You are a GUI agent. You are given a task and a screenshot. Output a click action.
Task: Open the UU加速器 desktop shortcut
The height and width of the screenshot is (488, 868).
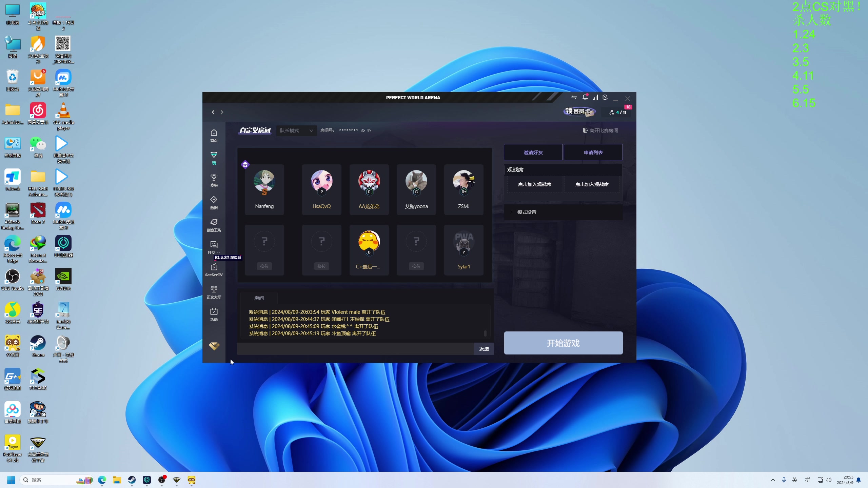[63, 246]
